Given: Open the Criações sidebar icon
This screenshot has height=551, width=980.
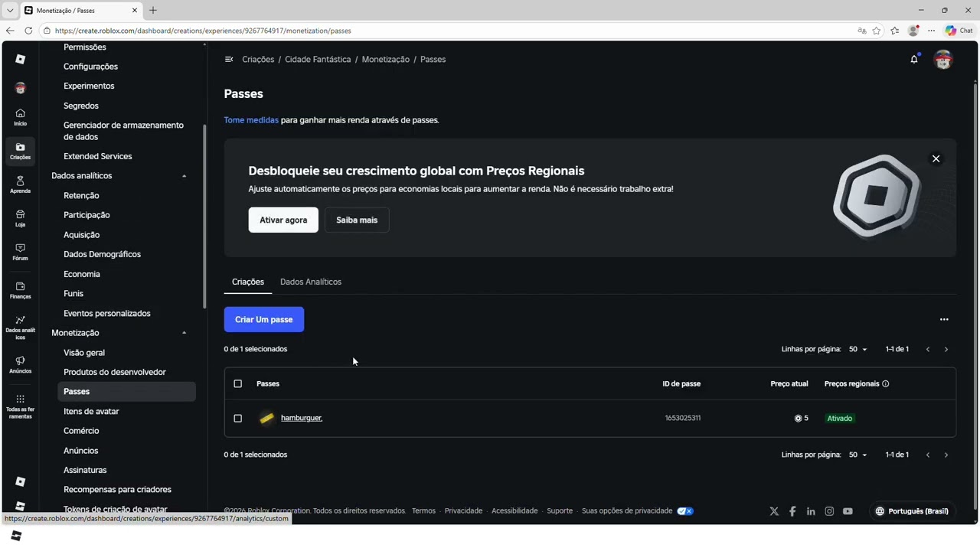Looking at the screenshot, I should tap(20, 151).
